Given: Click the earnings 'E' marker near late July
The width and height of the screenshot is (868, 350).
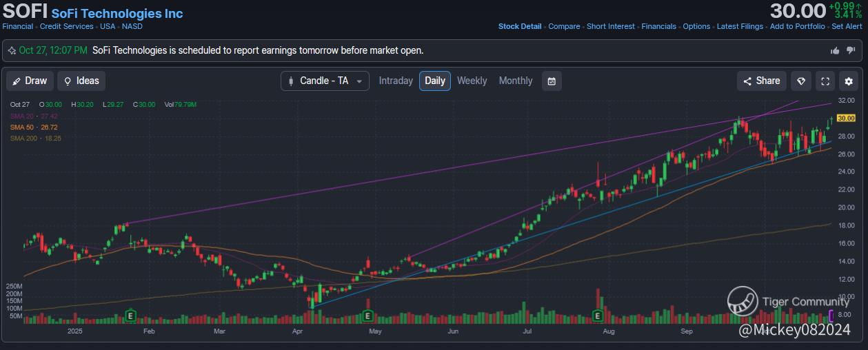Looking at the screenshot, I should [x=598, y=316].
